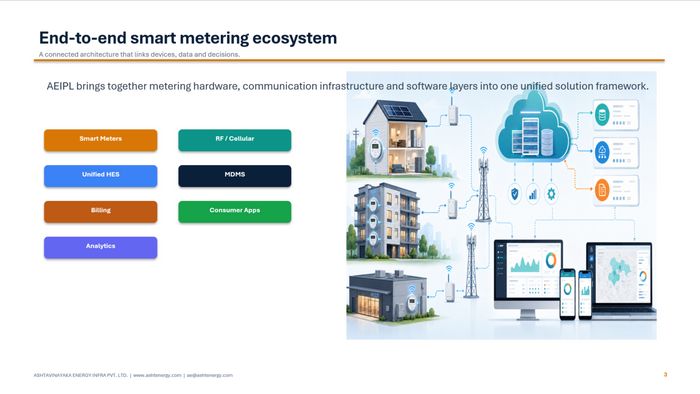This screenshot has width=700, height=394.
Task: Click the left smartphone in diagram
Action: pos(567,294)
